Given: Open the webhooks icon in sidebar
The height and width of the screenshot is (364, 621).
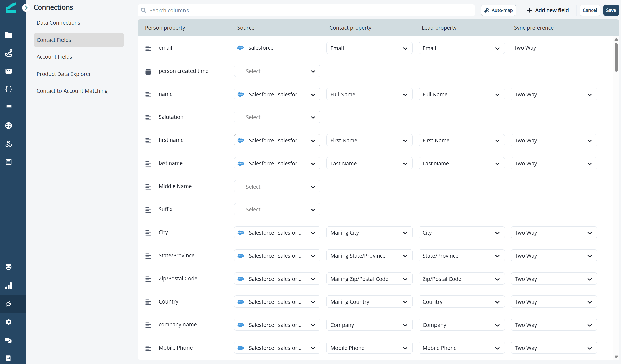Looking at the screenshot, I should 9,144.
